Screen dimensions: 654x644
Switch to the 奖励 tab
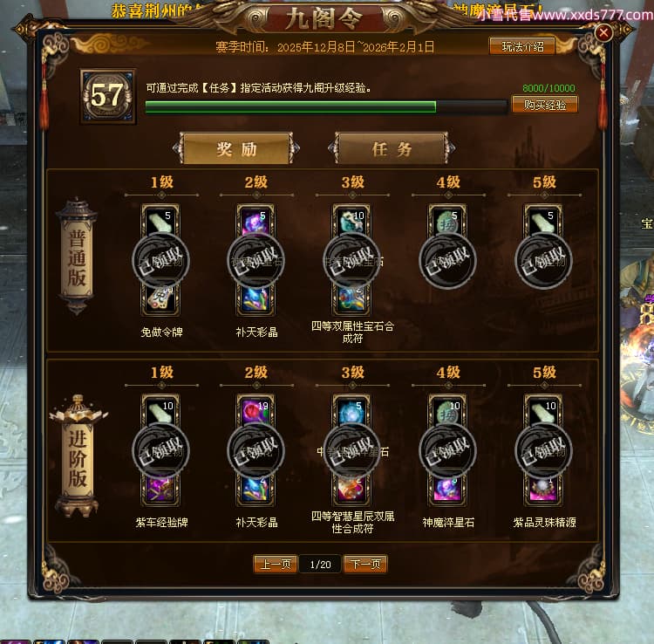click(236, 148)
